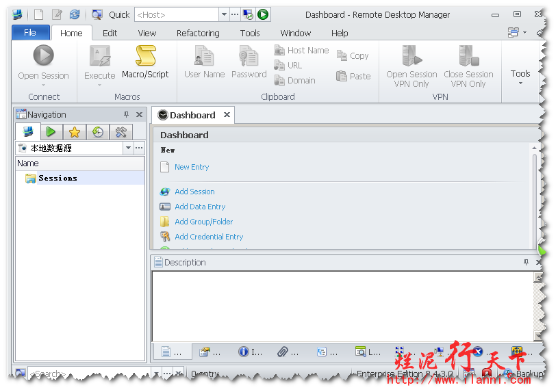Click the new document icon in quick toolbar
This screenshot has height=392, width=558.
pyautogui.click(x=38, y=14)
